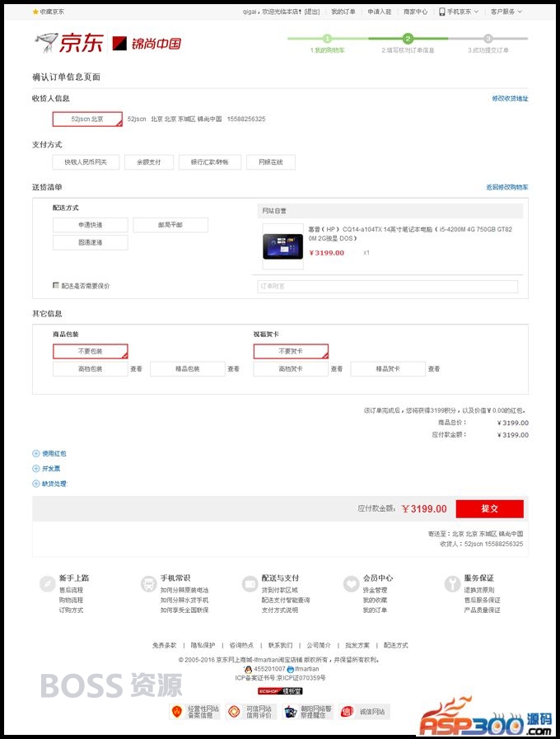This screenshot has height=739, width=560.
Task: Click the 收藏京东 star icon
Action: [x=35, y=12]
